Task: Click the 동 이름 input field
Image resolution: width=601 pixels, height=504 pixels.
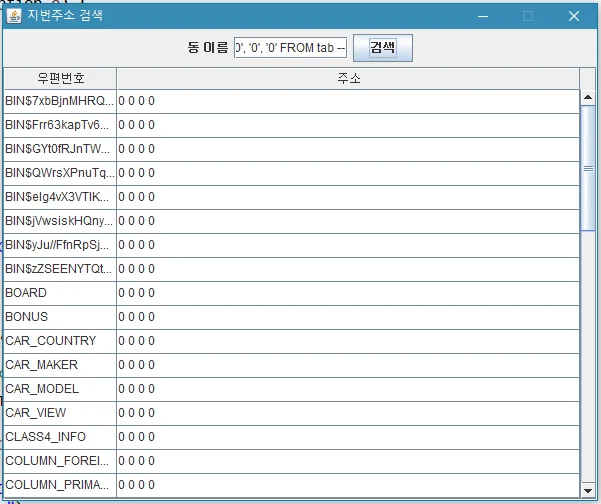Action: pyautogui.click(x=291, y=48)
